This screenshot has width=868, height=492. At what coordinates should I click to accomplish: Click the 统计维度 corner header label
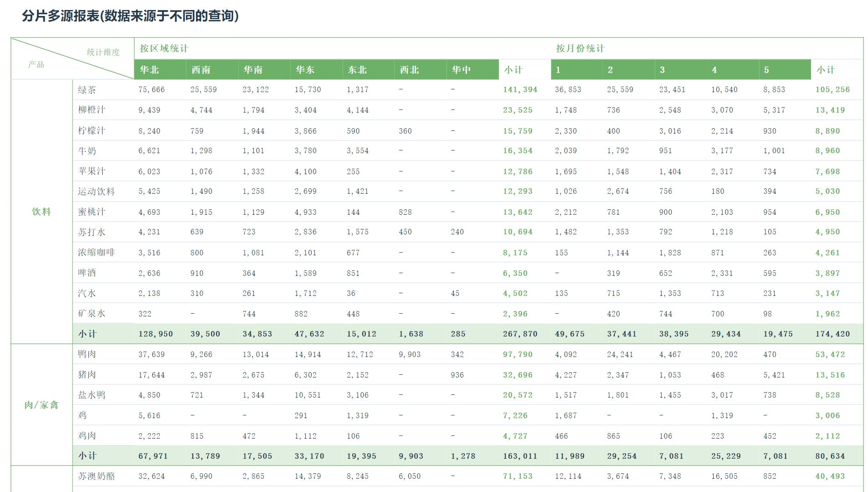pyautogui.click(x=103, y=52)
